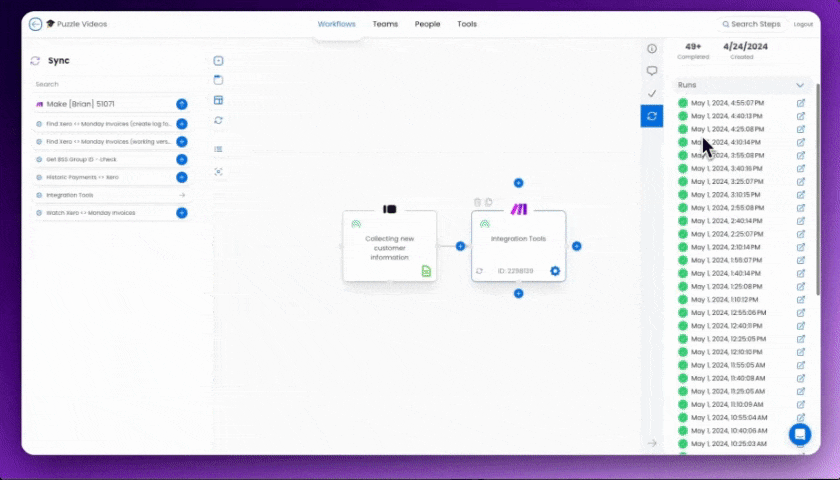Switch to the Teams tab

pos(385,24)
